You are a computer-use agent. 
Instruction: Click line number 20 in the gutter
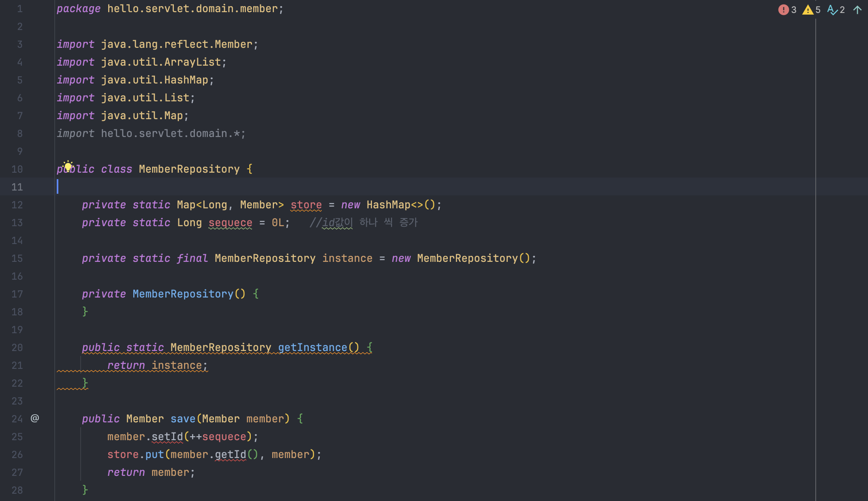[x=17, y=347]
